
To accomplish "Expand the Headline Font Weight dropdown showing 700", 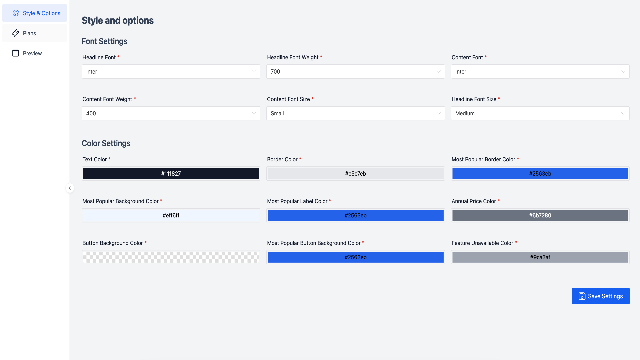I will click(x=355, y=71).
